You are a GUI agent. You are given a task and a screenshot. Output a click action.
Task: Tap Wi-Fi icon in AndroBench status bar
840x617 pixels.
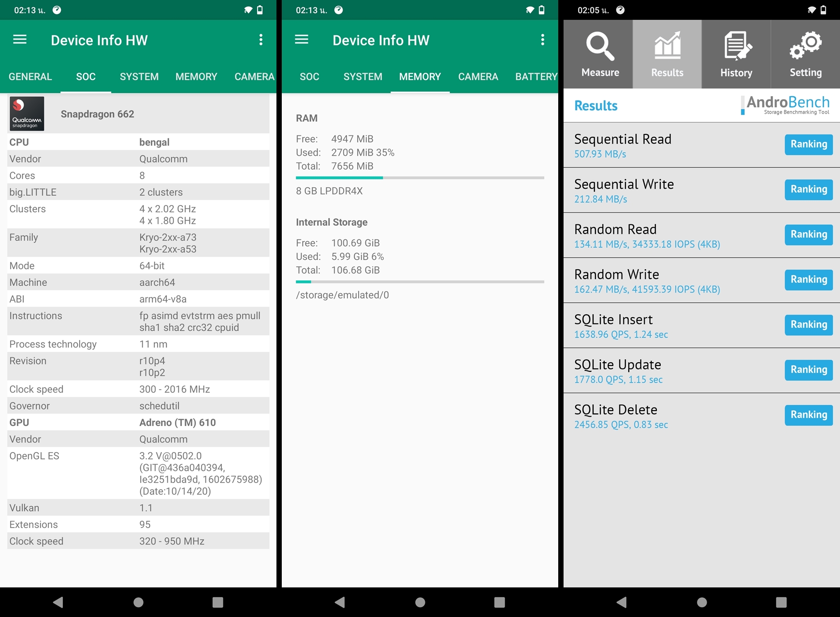point(811,10)
